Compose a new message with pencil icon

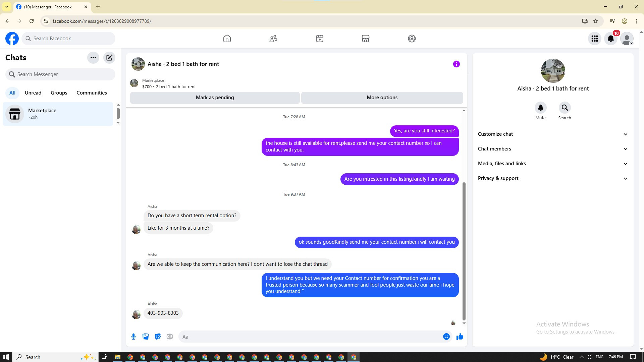109,58
